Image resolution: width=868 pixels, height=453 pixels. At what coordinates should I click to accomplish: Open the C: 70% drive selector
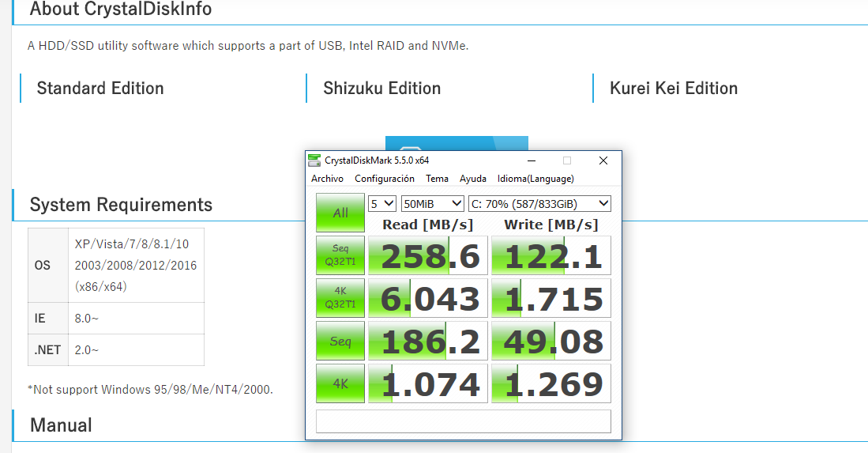tap(539, 203)
